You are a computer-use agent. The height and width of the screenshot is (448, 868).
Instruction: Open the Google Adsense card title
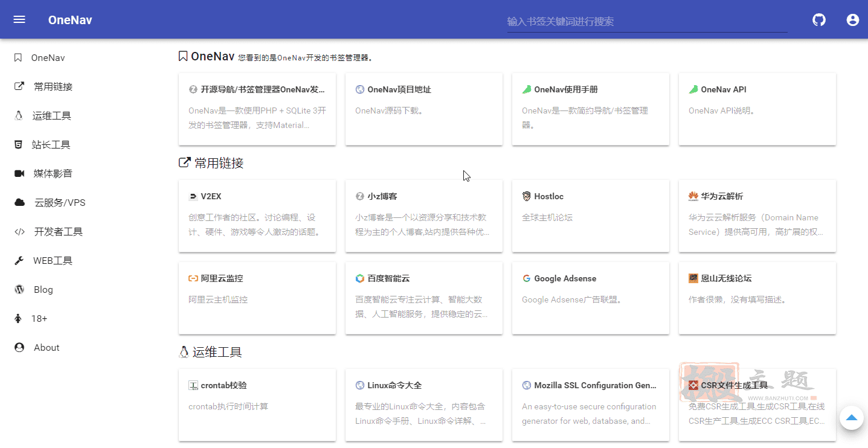point(565,278)
